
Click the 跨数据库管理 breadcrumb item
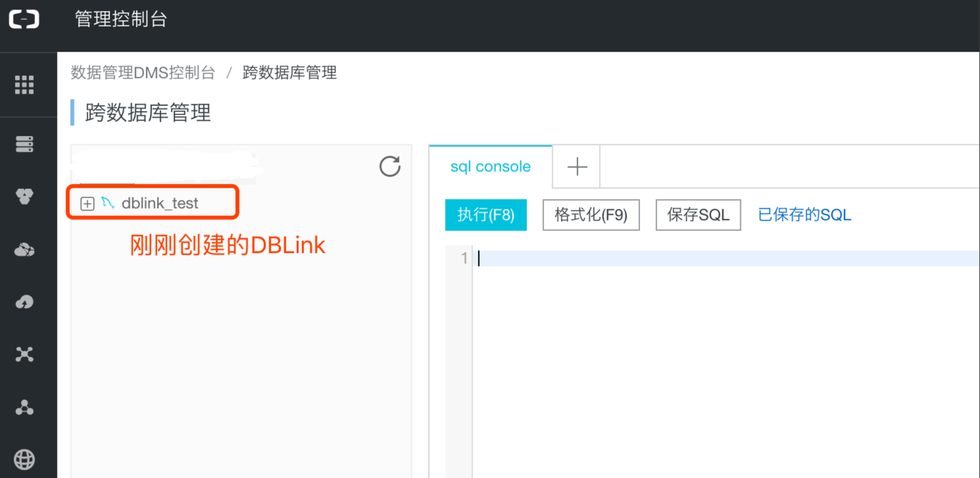pos(289,73)
